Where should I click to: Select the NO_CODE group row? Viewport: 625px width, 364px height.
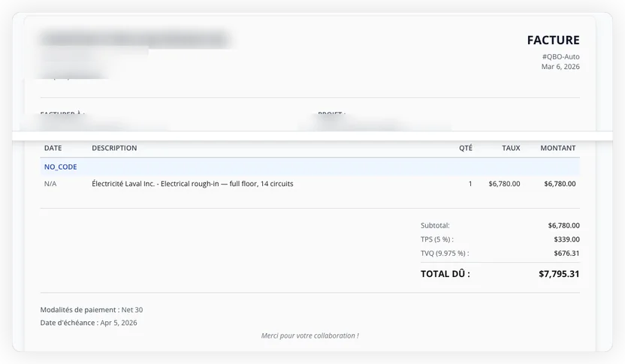(x=61, y=167)
